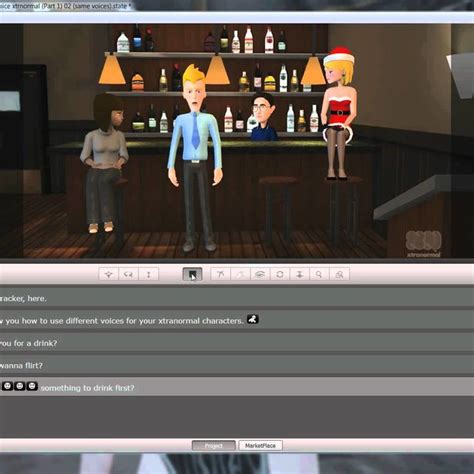Select the 'wanna flirt?' dialogue line
474x474 pixels.
click(237, 365)
